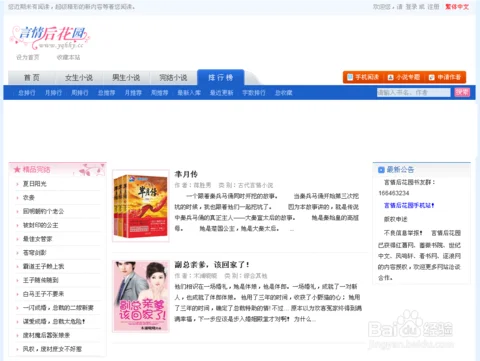This screenshot has height=361, width=480.
Task: Click the 古代言情小说 category link
Action: (x=255, y=185)
